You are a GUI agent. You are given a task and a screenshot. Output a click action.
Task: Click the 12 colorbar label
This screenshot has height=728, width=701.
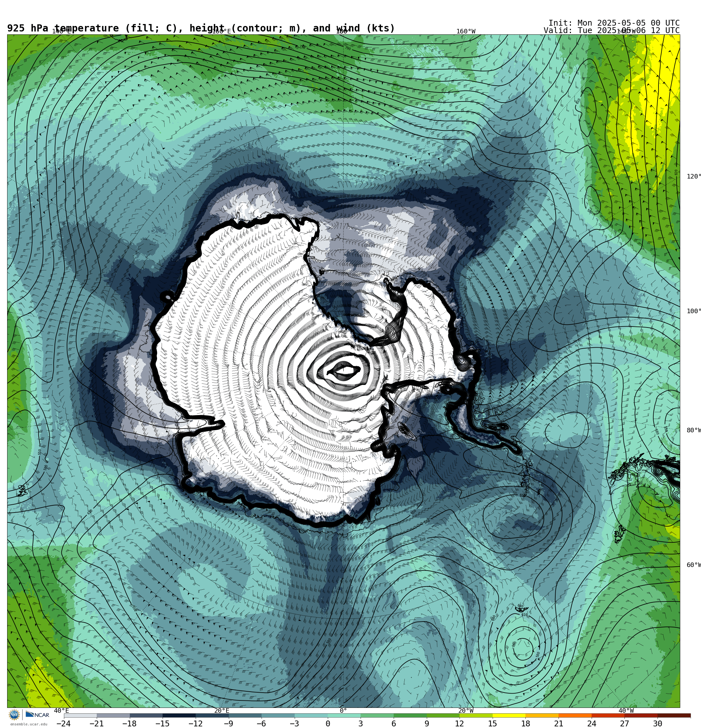click(x=460, y=723)
